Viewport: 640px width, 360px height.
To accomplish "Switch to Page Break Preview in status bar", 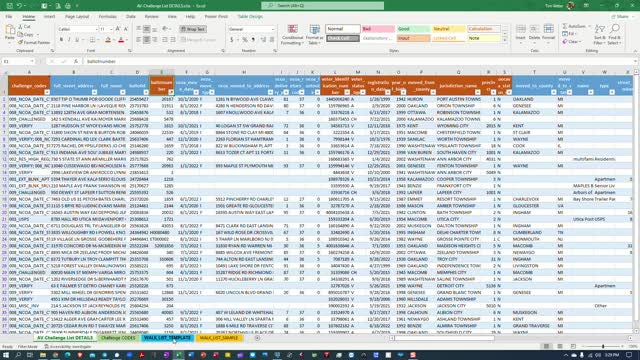I will coord(573,347).
